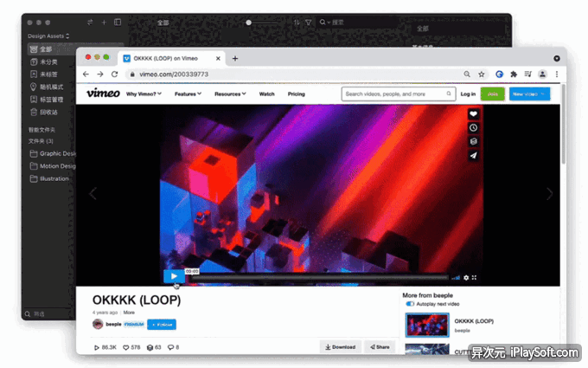Click the volume bars in the player

tap(456, 278)
